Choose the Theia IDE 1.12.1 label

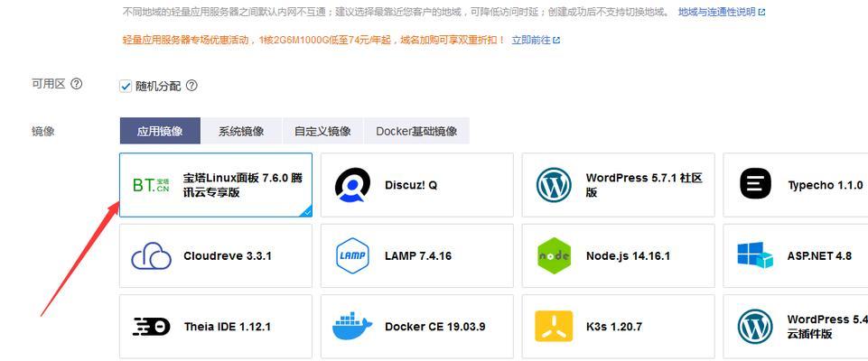point(228,327)
